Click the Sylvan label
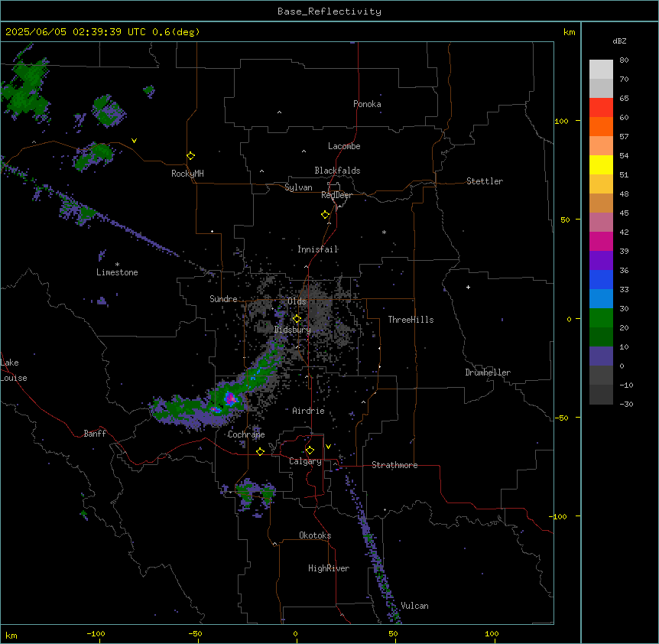The image size is (659, 644). click(x=298, y=187)
